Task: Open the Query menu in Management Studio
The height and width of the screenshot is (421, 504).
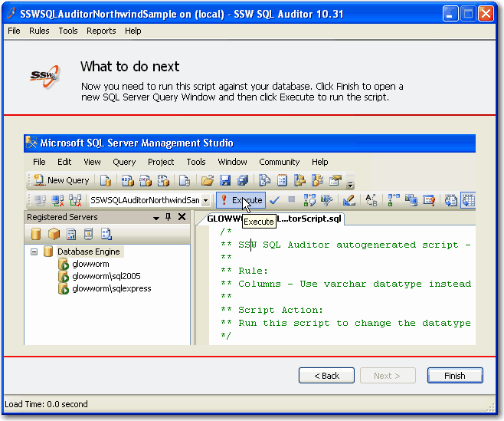Action: tap(124, 162)
